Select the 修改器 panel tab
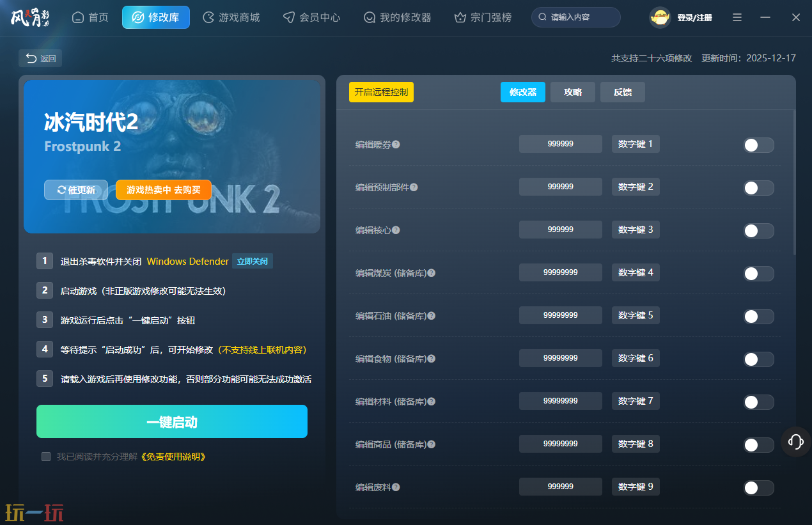This screenshot has width=812, height=525. coord(523,92)
